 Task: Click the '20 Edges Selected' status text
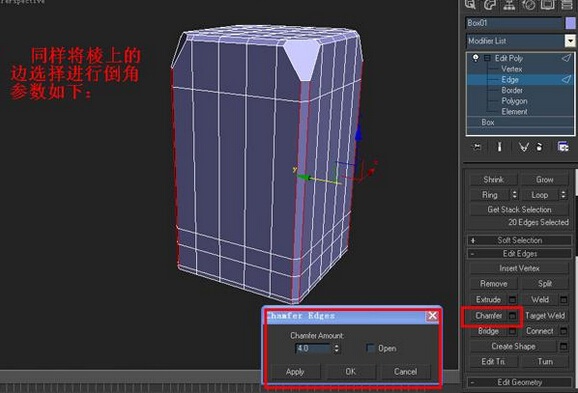click(538, 222)
